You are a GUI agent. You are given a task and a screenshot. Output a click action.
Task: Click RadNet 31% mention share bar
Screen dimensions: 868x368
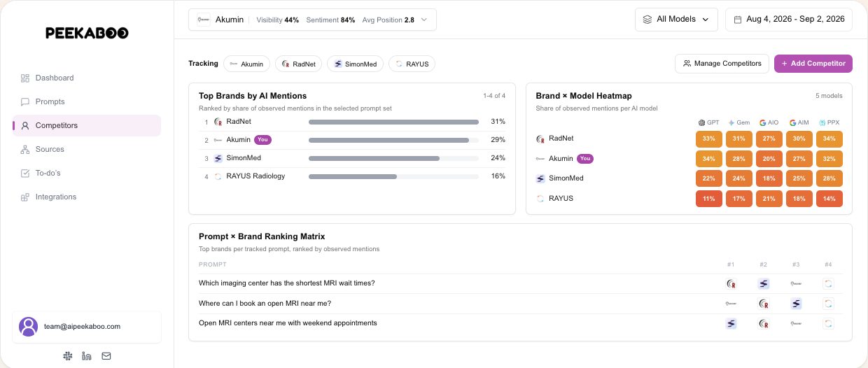(394, 122)
